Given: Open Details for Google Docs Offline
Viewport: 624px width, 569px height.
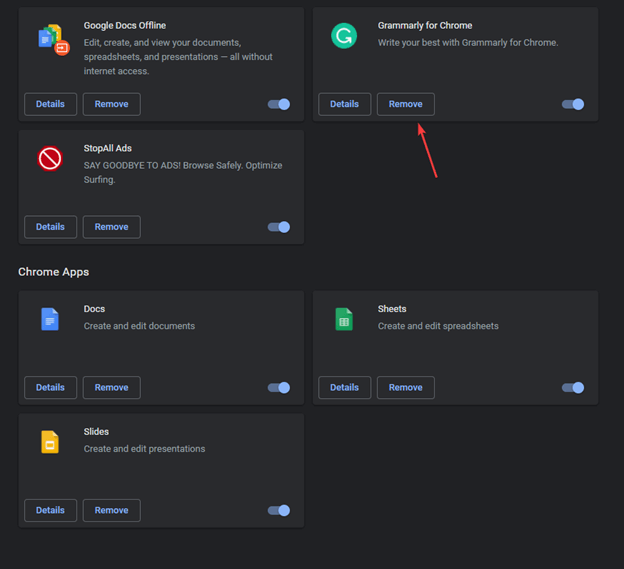Looking at the screenshot, I should point(50,104).
